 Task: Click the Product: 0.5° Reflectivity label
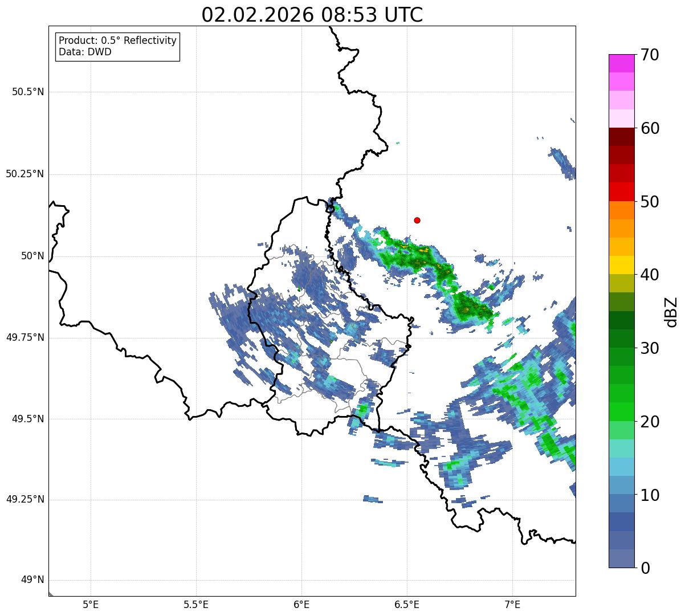pos(117,41)
